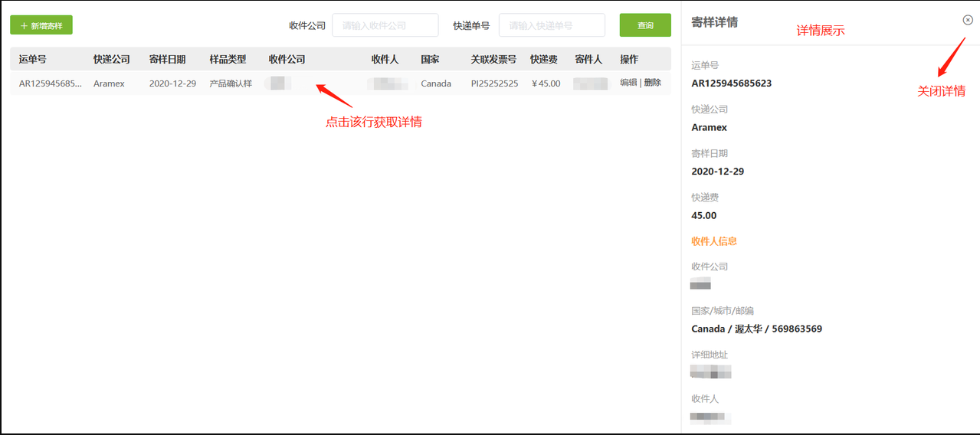Close the 寄样详情 detail panel

(968, 21)
